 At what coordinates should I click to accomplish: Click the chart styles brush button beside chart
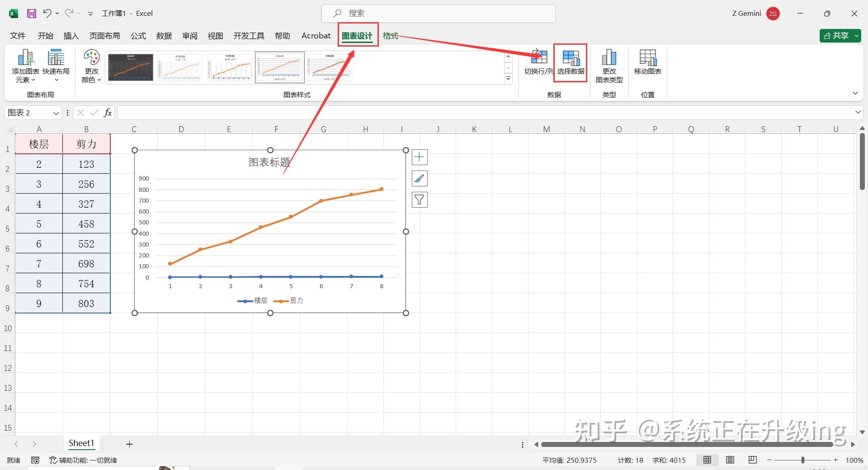(x=419, y=178)
